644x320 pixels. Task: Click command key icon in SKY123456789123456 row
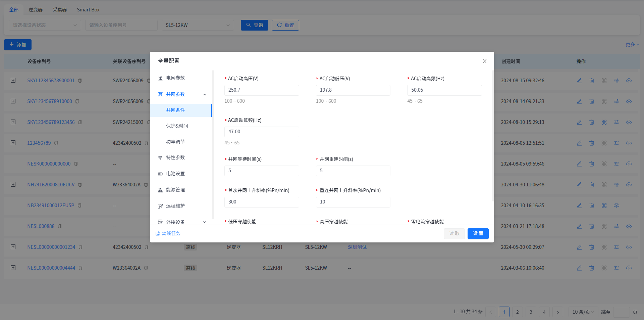604,122
